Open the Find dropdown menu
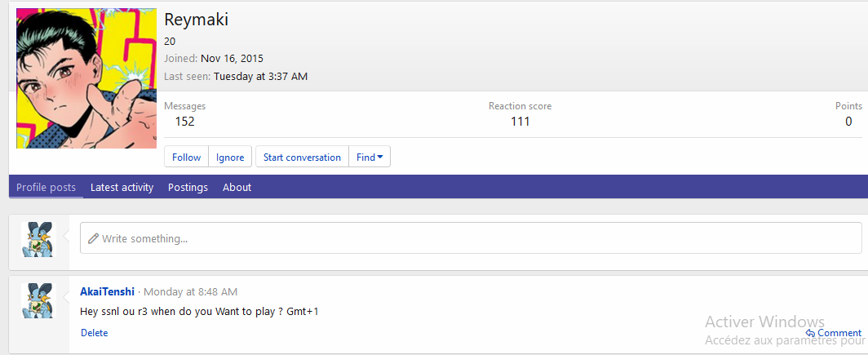 tap(370, 157)
